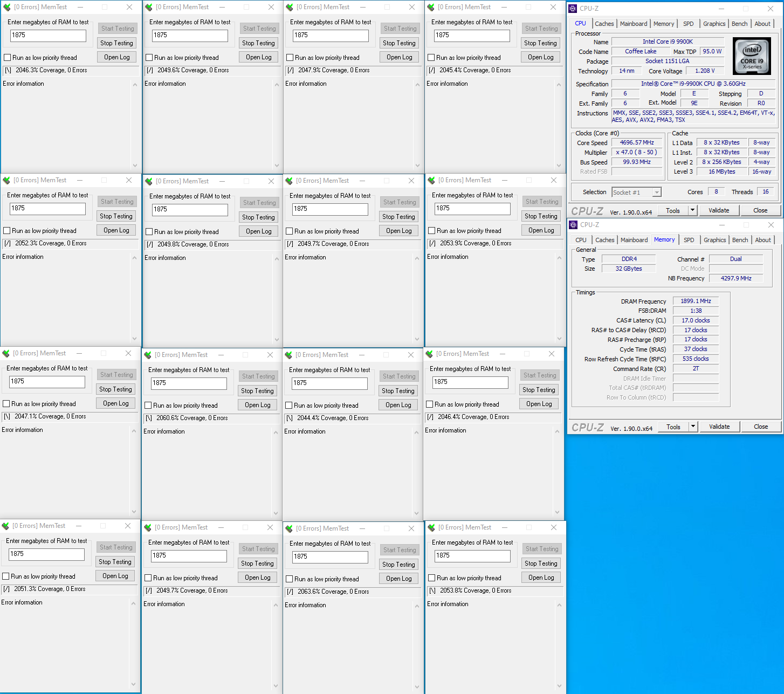Toggle low priority thread in the 2051.3% coverage window
Screen dimensions: 784x694
point(6,576)
